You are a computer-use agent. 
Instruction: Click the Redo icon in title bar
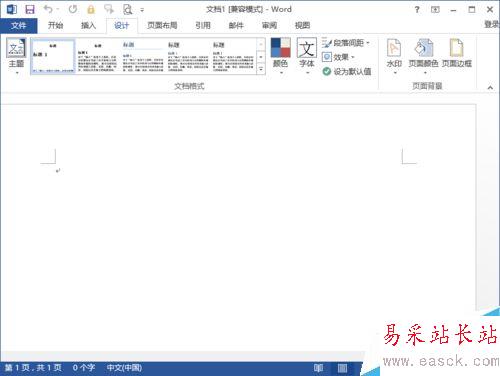tap(73, 9)
